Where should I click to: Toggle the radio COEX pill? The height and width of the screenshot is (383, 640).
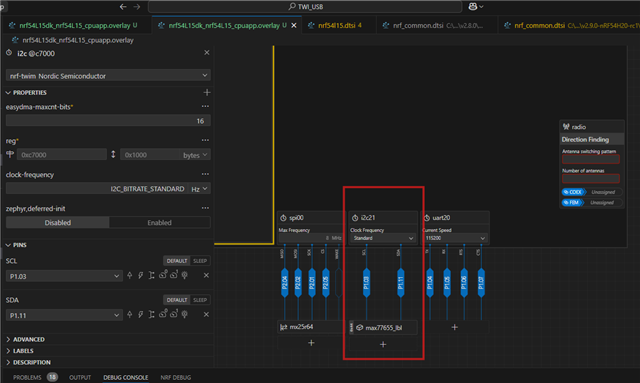point(574,192)
